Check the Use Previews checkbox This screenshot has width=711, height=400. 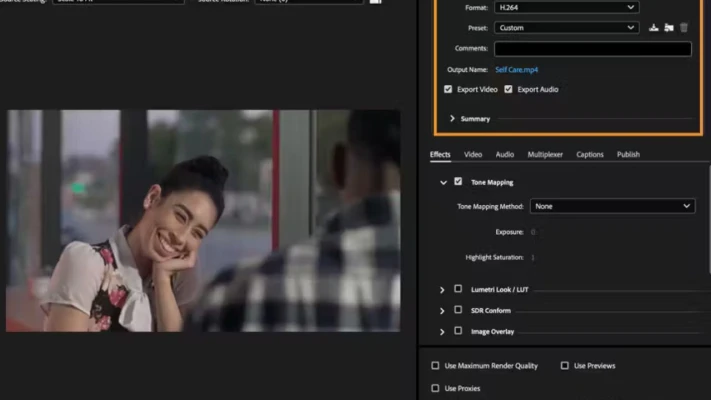(565, 366)
